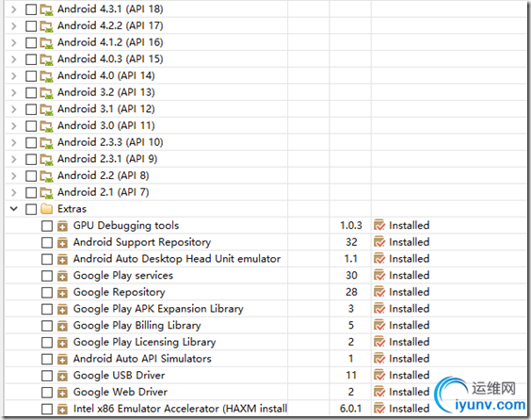
Task: Click the Intel x86 Emulator Accelerator package icon
Action: click(62, 409)
